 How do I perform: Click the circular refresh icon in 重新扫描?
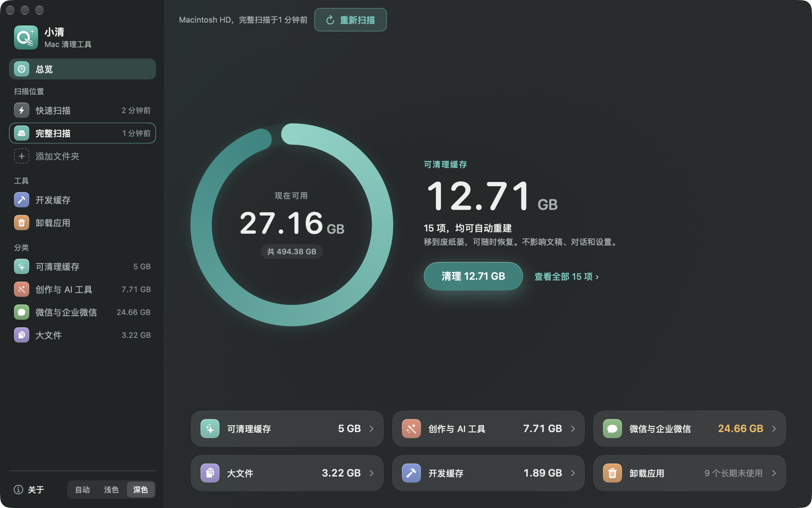point(330,20)
